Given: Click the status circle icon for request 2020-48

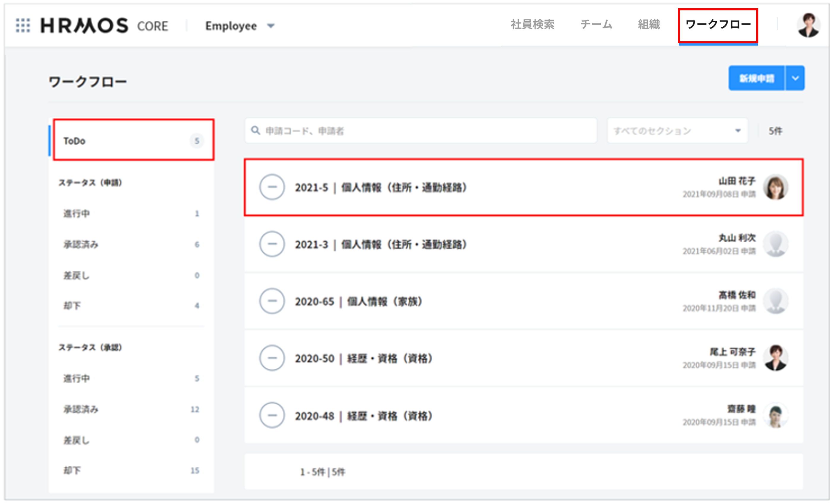Looking at the screenshot, I should (272, 415).
